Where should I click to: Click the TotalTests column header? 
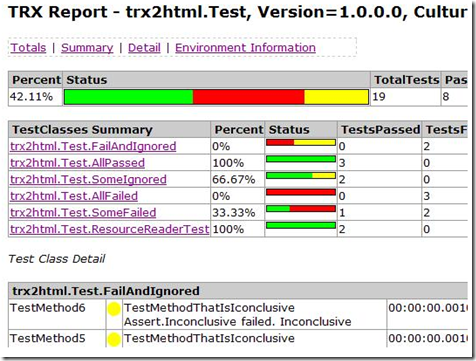[x=407, y=80]
